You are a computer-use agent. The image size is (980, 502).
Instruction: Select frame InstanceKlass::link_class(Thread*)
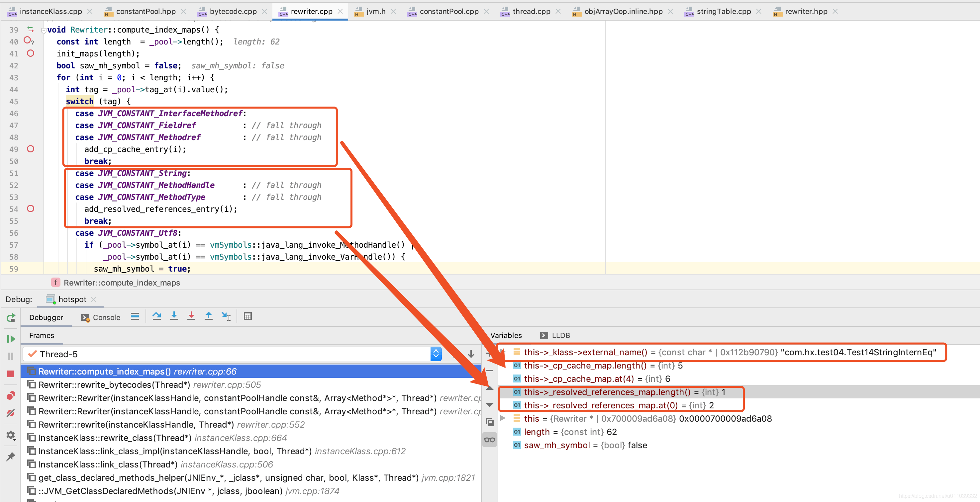tap(251, 464)
